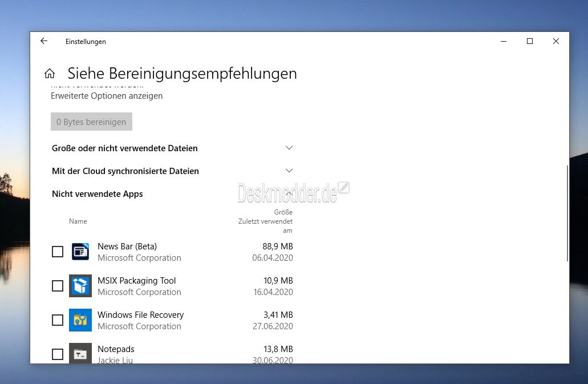Click the Einstellungen window title text
Screen dimensions: 588x384
click(86, 42)
